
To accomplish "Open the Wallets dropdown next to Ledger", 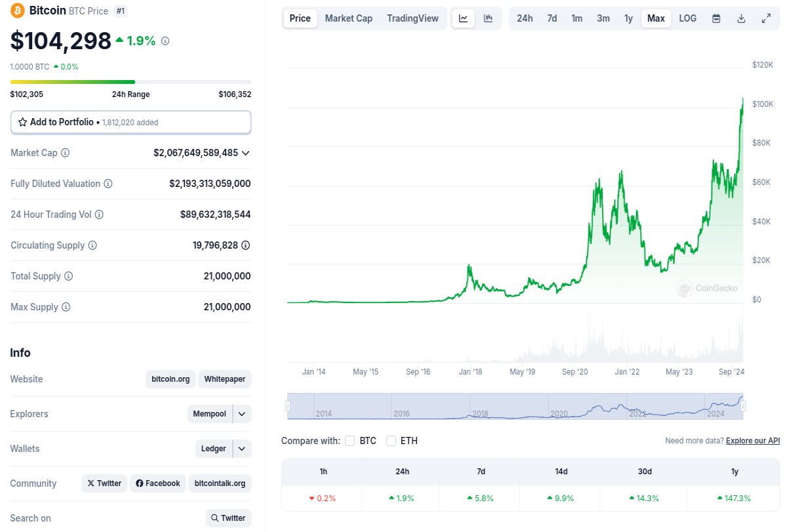I will click(x=242, y=449).
